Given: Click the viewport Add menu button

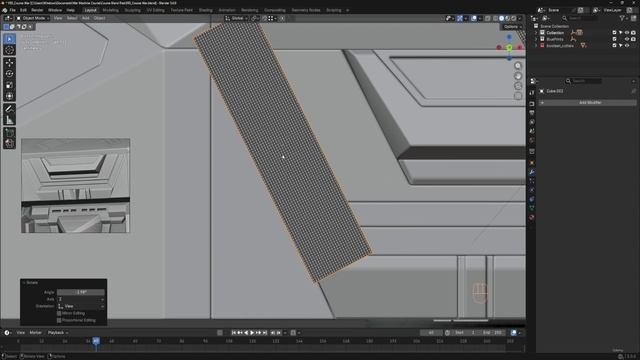Looking at the screenshot, I should [86, 18].
